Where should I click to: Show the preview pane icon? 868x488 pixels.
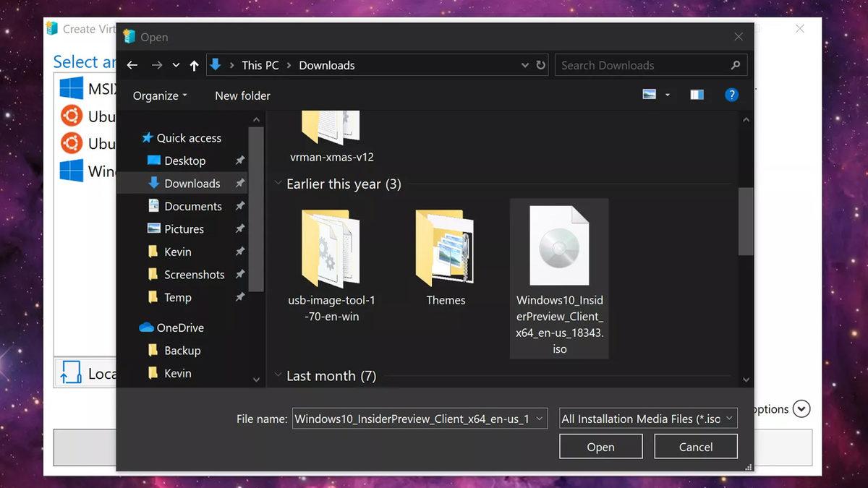[697, 95]
